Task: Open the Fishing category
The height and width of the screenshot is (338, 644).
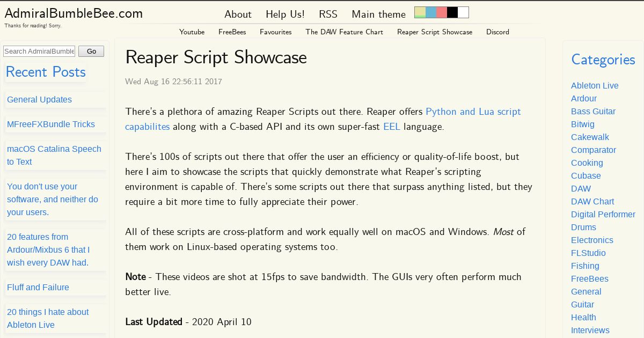Action: [585, 266]
